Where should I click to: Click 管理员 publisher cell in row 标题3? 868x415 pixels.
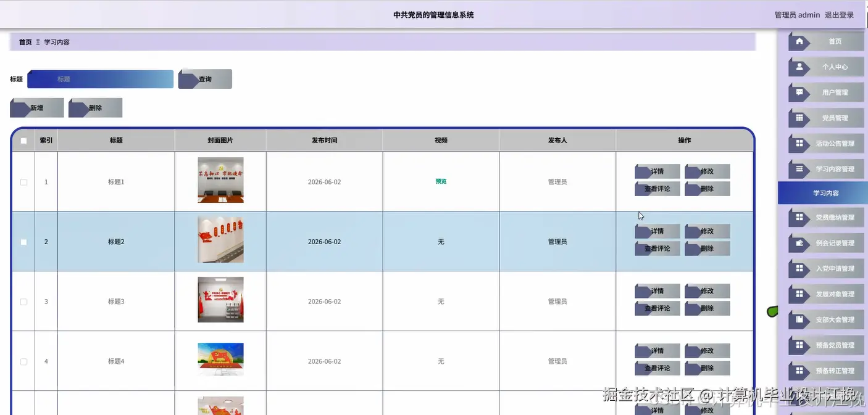coord(557,302)
